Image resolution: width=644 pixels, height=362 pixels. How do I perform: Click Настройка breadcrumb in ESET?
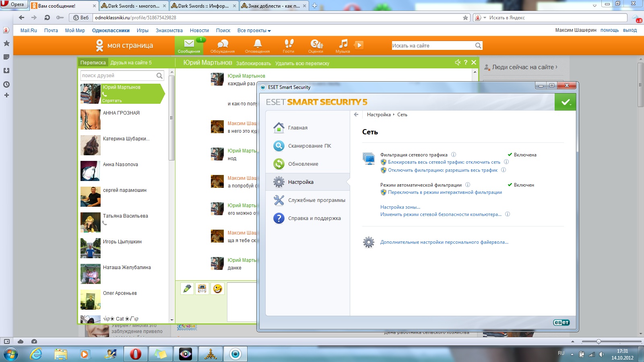(x=379, y=115)
